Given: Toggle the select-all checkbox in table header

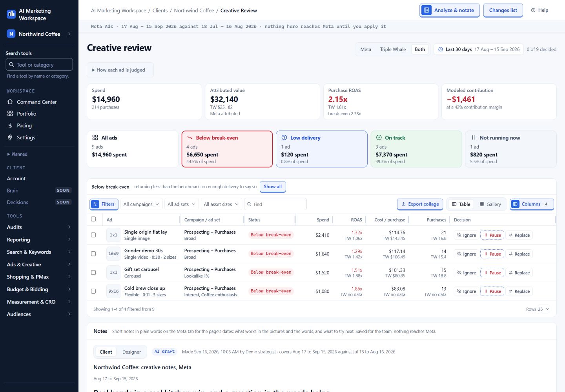Looking at the screenshot, I should click(93, 219).
